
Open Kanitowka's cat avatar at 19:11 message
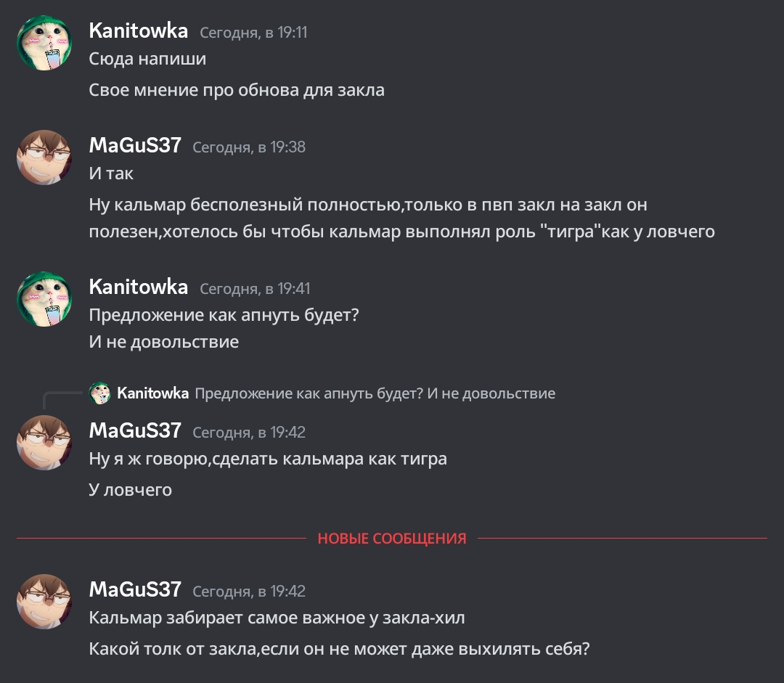coord(44,43)
